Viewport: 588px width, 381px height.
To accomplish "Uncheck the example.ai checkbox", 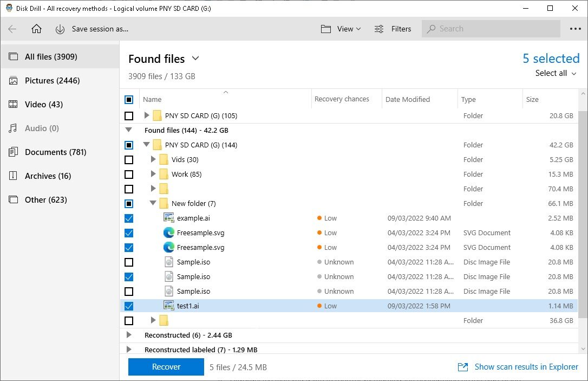I will pos(129,218).
